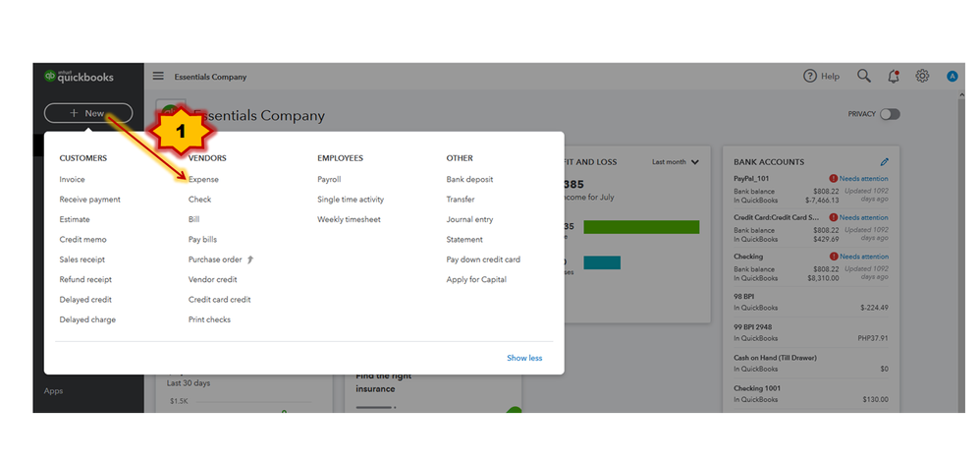The height and width of the screenshot is (462, 980).
Task: Select Bill under Vendors
Action: 193,219
